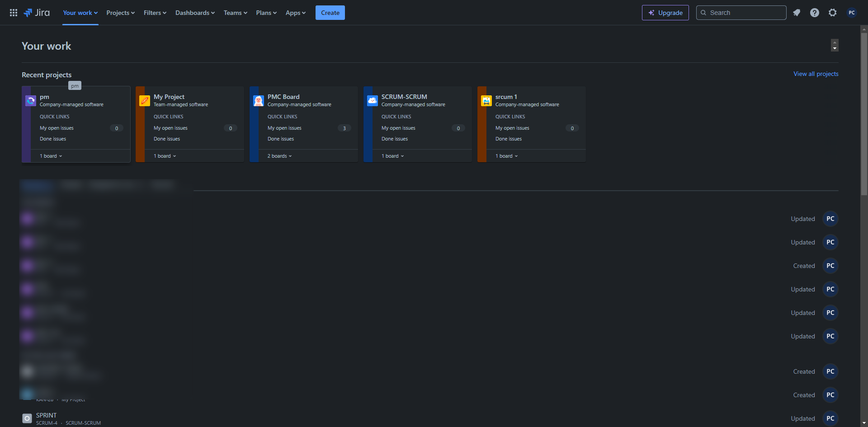Click the srcum 1 project avatar icon

click(486, 101)
